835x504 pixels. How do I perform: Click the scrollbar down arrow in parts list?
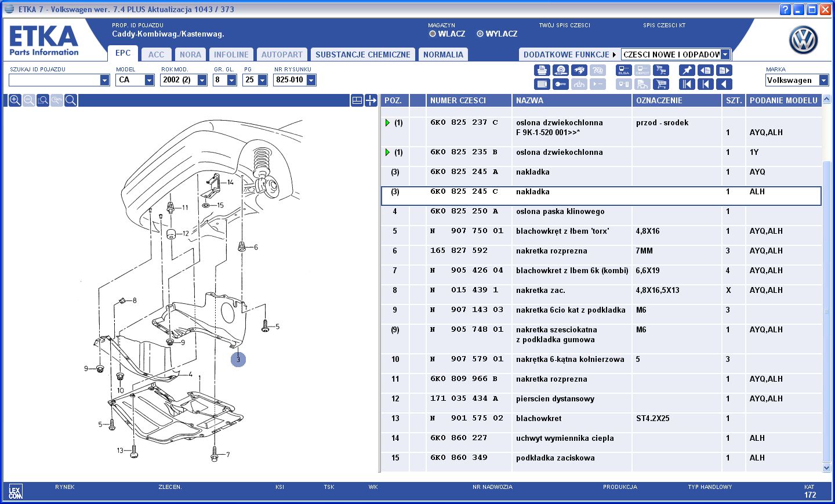coord(827,467)
